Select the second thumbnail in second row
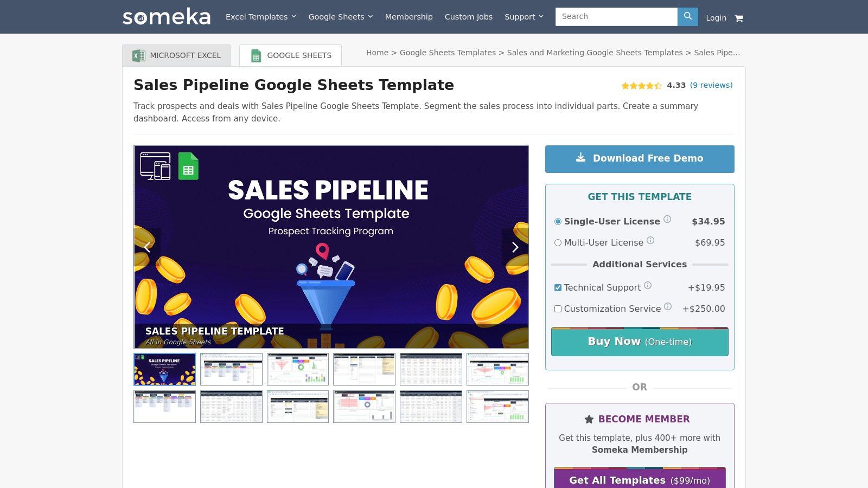Screen dimensions: 868x488 231,407
